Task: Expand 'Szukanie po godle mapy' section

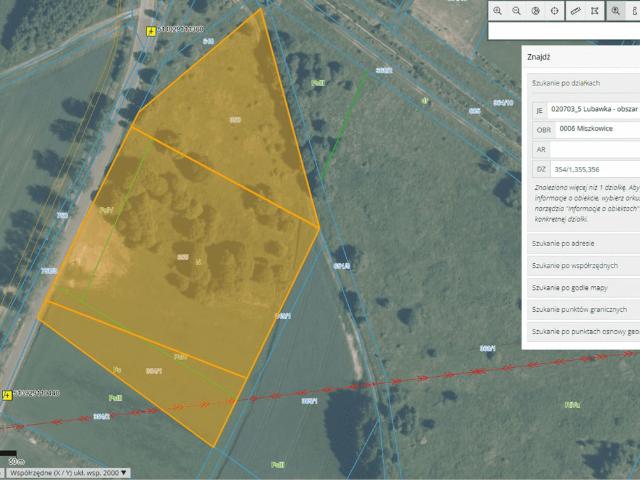Action: (x=583, y=287)
